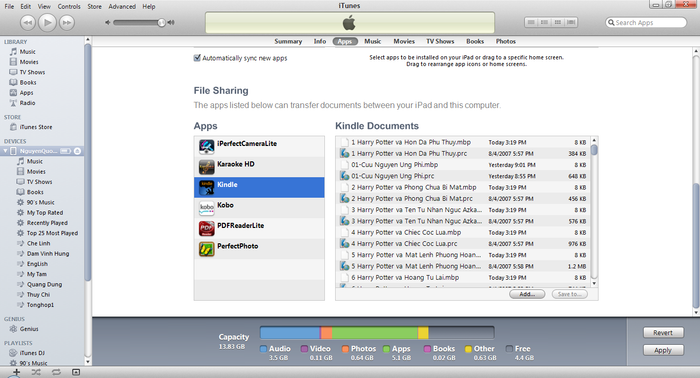Image resolution: width=700 pixels, height=378 pixels.
Task: Toggle shuffle at bottom bar
Action: [x=36, y=372]
